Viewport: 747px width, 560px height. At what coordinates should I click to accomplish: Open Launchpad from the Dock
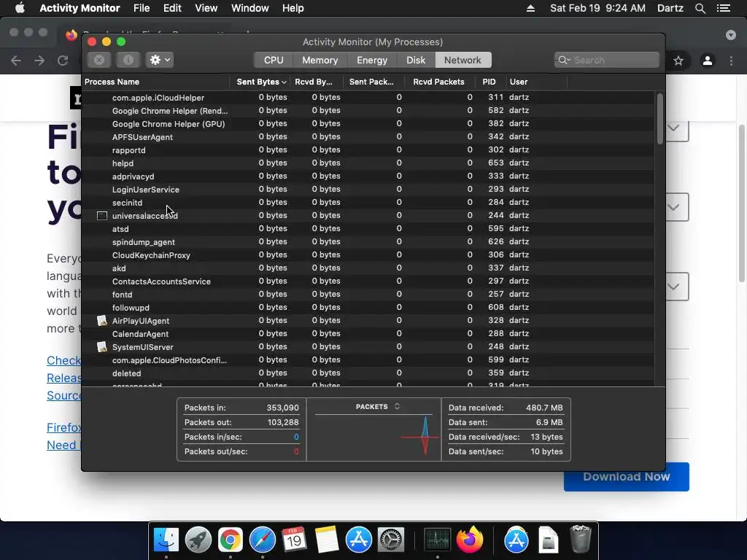(x=198, y=540)
